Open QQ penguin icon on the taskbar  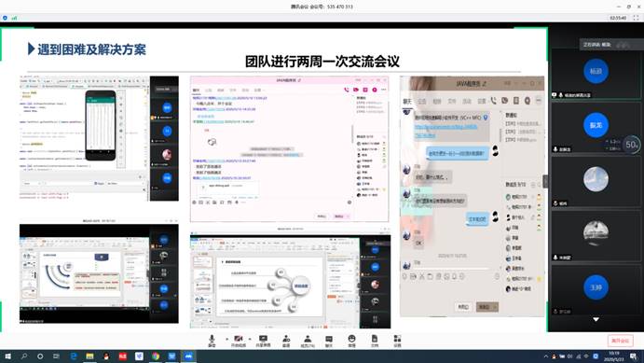pos(106,356)
